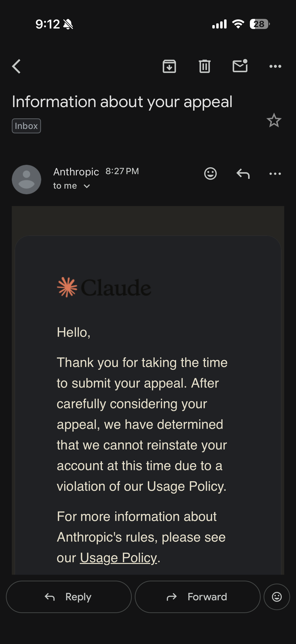Star the appeal email

pyautogui.click(x=274, y=120)
